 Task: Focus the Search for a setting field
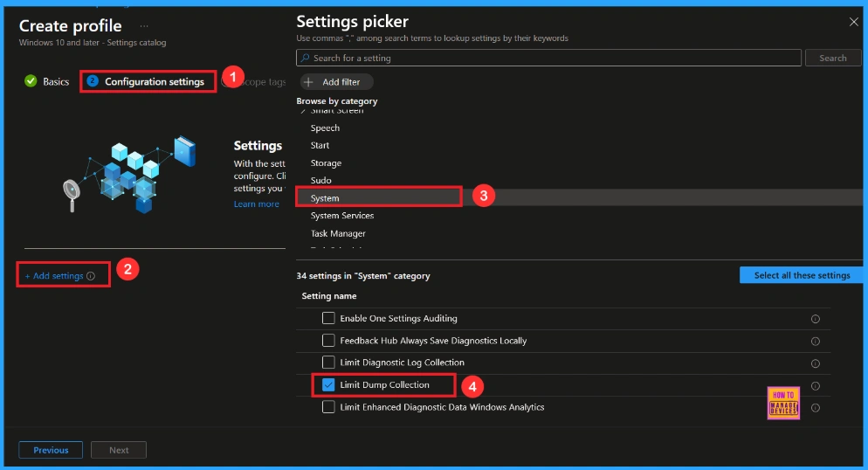(x=548, y=58)
